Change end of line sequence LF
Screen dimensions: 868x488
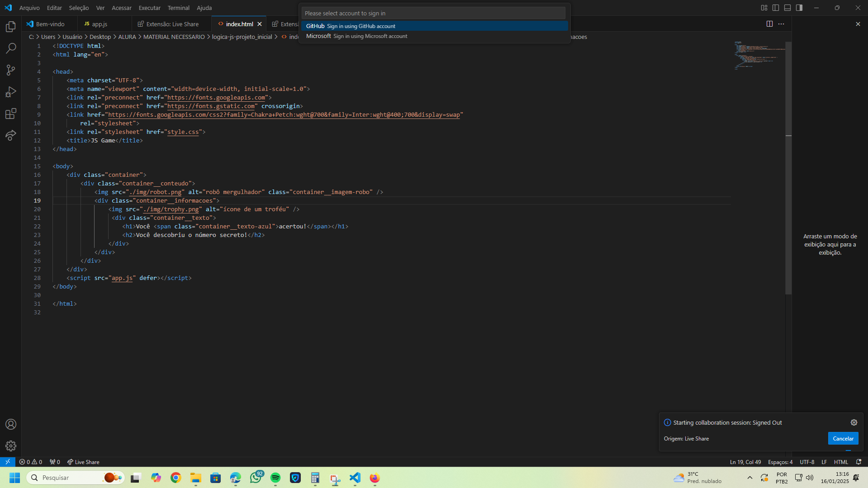pyautogui.click(x=824, y=462)
